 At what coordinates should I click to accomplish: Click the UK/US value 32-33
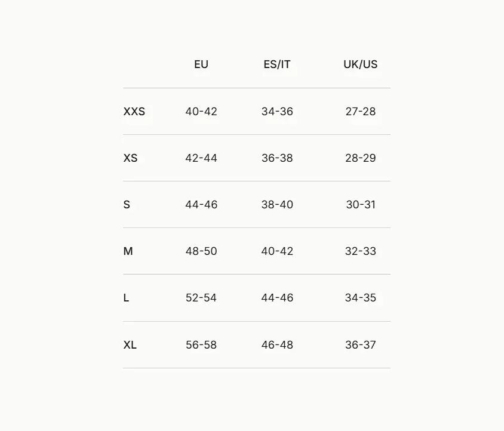pos(360,251)
